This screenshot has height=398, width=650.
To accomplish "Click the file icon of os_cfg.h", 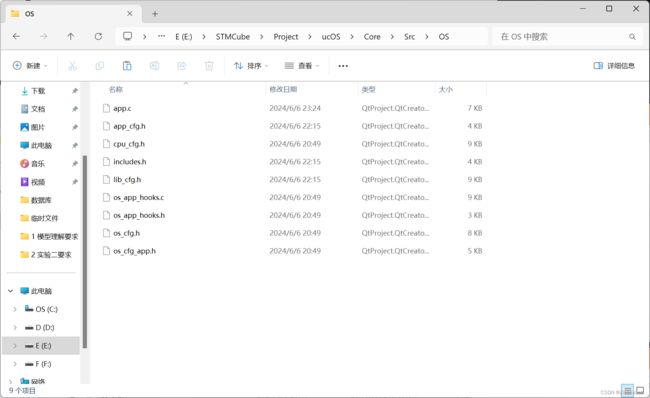I will click(x=107, y=233).
